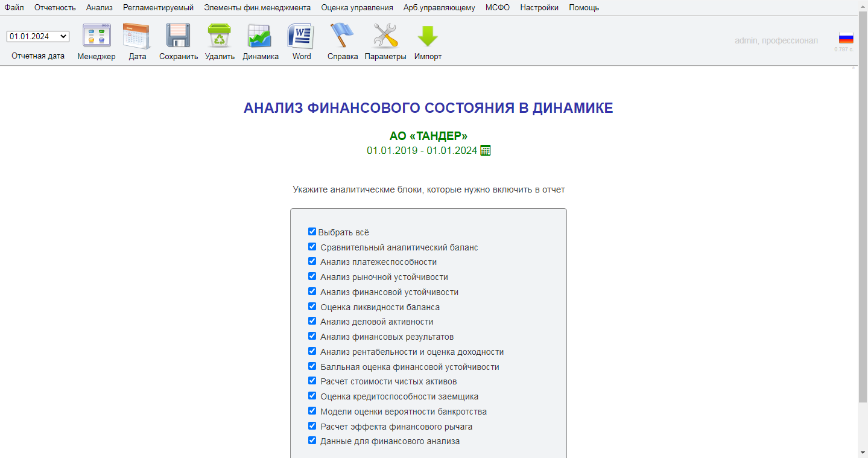868x458 pixels.
Task: Click the scrollbar down arrow
Action: (863, 453)
